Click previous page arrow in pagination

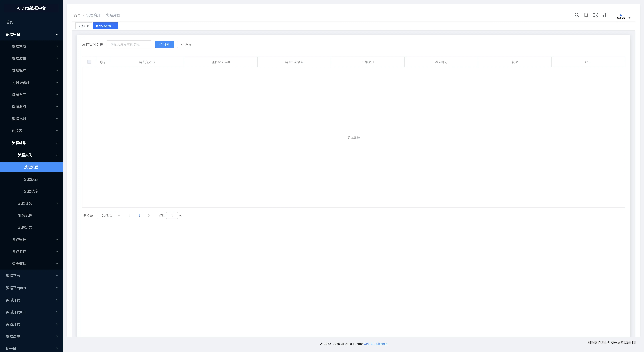(x=129, y=216)
